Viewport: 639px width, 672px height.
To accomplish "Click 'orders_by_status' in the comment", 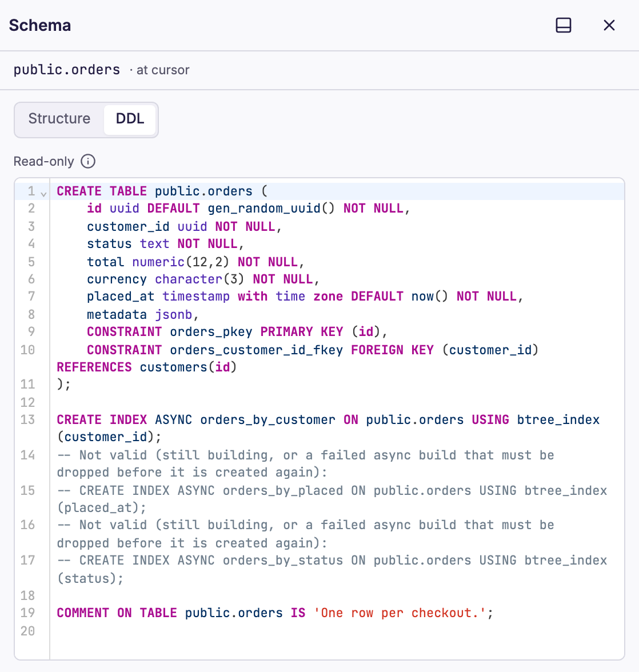I will [283, 561].
